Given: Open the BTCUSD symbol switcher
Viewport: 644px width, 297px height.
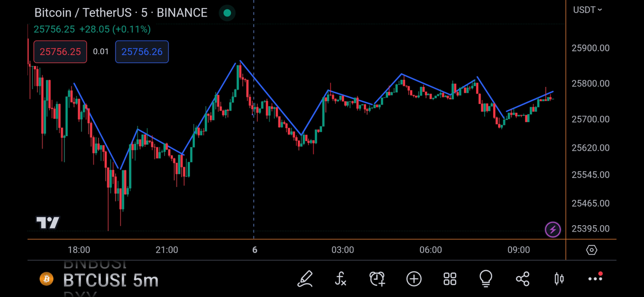Looking at the screenshot, I should click(94, 279).
